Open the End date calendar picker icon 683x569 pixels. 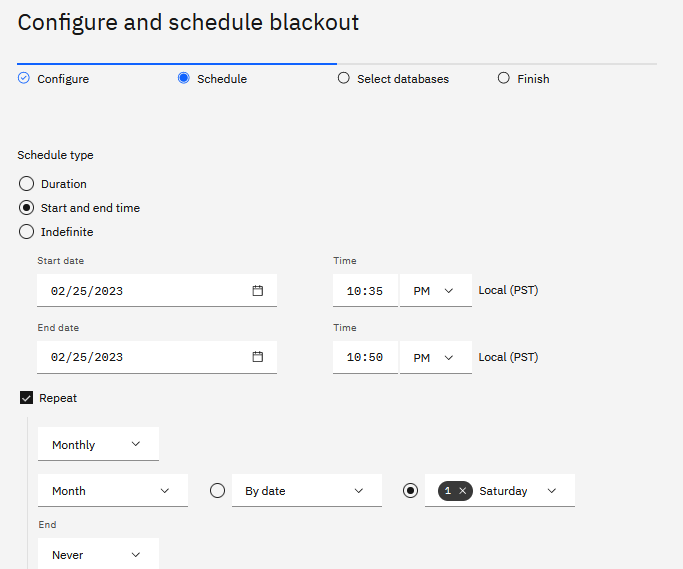[257, 357]
